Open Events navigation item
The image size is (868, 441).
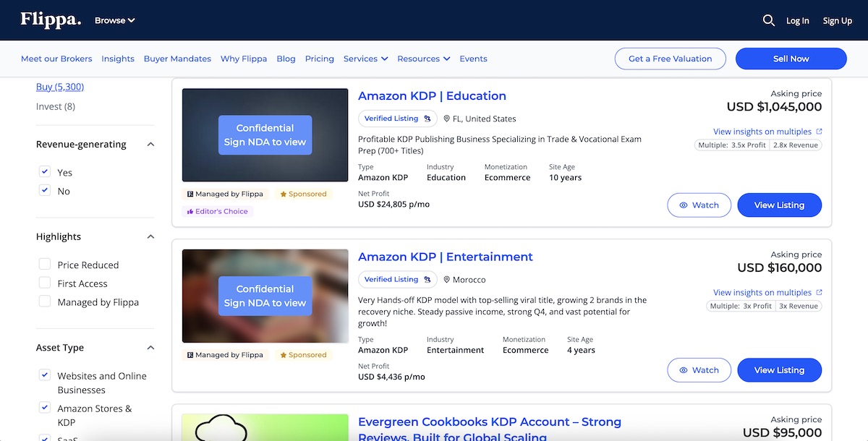point(474,59)
